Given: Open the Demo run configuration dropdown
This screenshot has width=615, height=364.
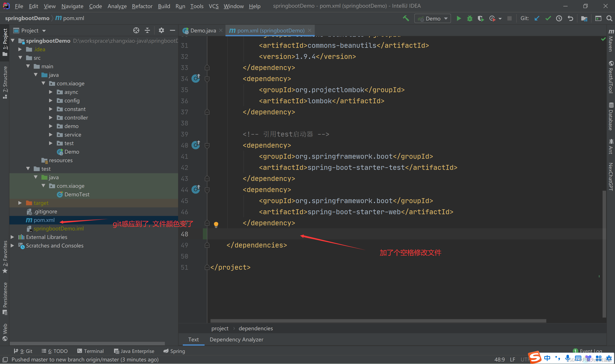Looking at the screenshot, I should click(432, 19).
